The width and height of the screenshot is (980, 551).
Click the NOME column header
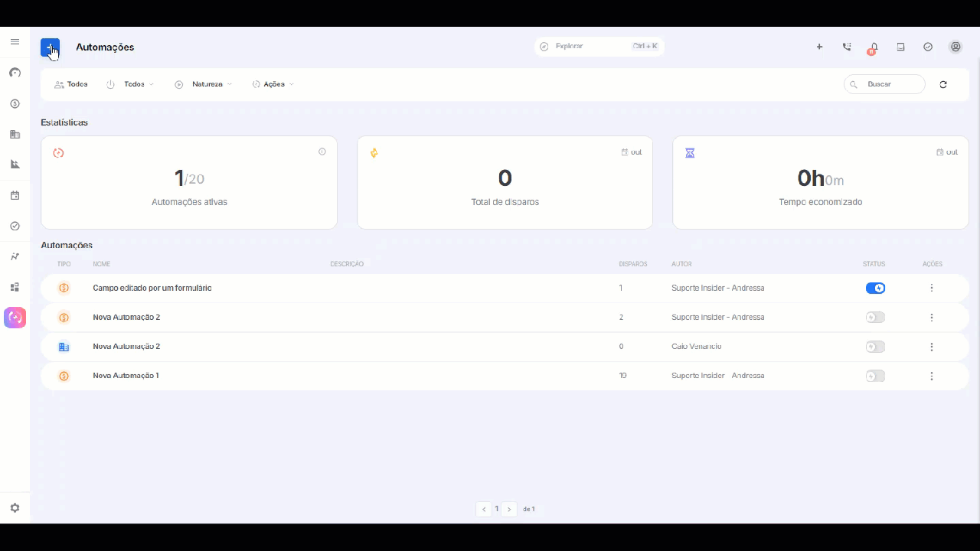[102, 264]
